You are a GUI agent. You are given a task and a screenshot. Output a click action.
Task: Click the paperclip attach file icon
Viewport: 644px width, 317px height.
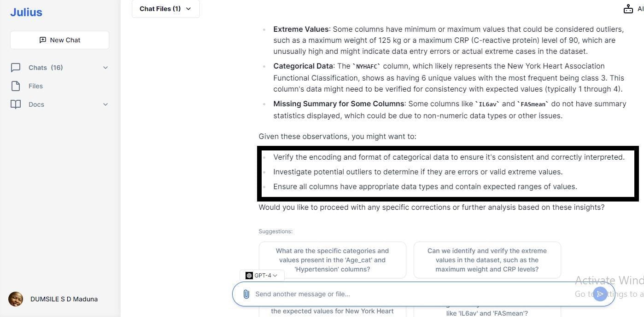pyautogui.click(x=246, y=294)
